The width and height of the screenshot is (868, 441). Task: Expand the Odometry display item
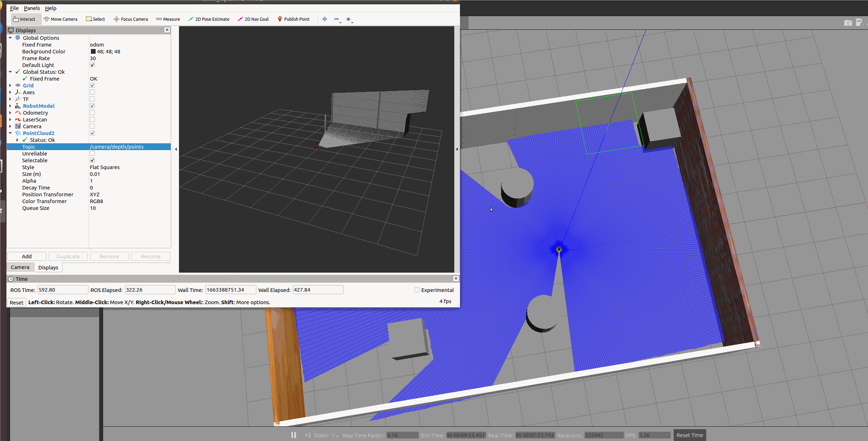[10, 112]
